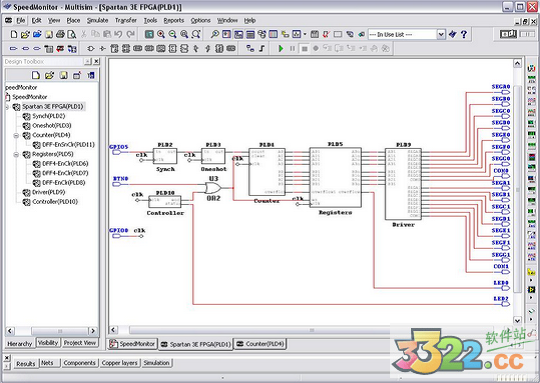The image size is (540, 383).
Task: Open the Copper layers tab
Action: 120,363
